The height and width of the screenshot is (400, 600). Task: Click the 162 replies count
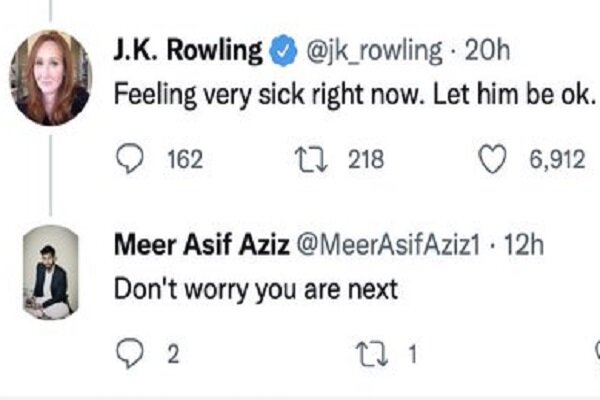pos(183,160)
